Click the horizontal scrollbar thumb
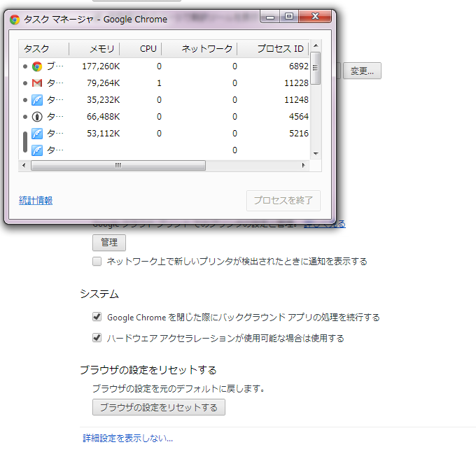Image resolution: width=476 pixels, height=454 pixels. pyautogui.click(x=118, y=165)
